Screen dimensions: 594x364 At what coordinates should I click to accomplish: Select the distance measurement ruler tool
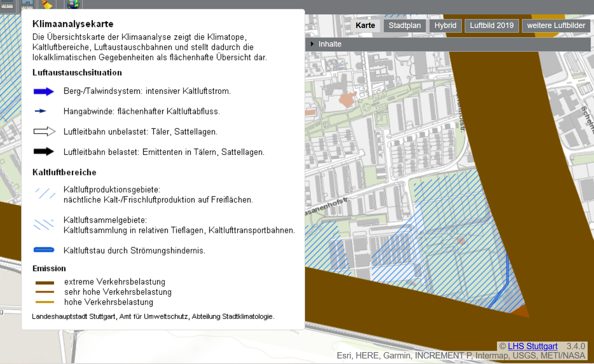point(7,5)
